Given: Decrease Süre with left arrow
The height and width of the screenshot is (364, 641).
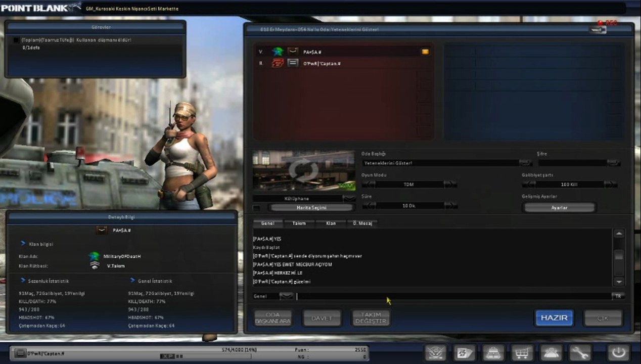Looking at the screenshot, I should [x=370, y=206].
